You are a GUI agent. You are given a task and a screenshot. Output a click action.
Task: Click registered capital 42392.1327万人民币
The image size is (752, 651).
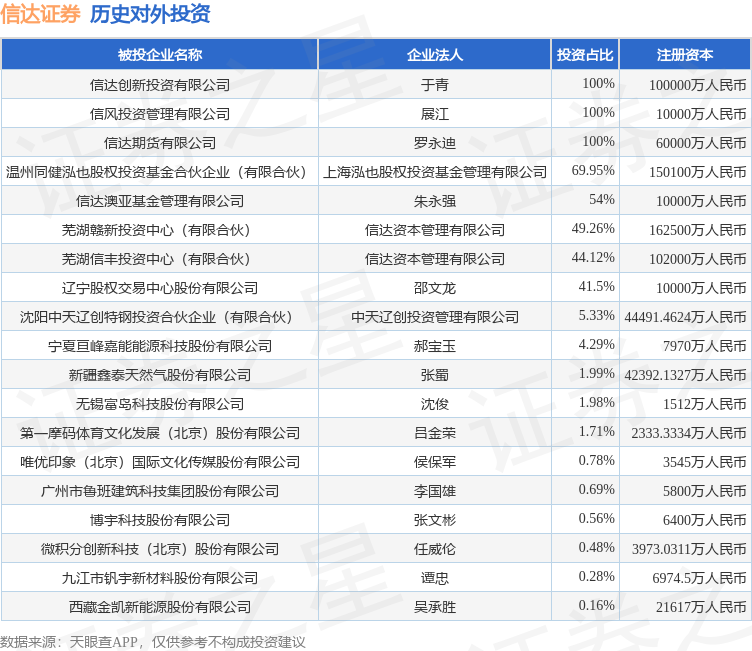(685, 375)
